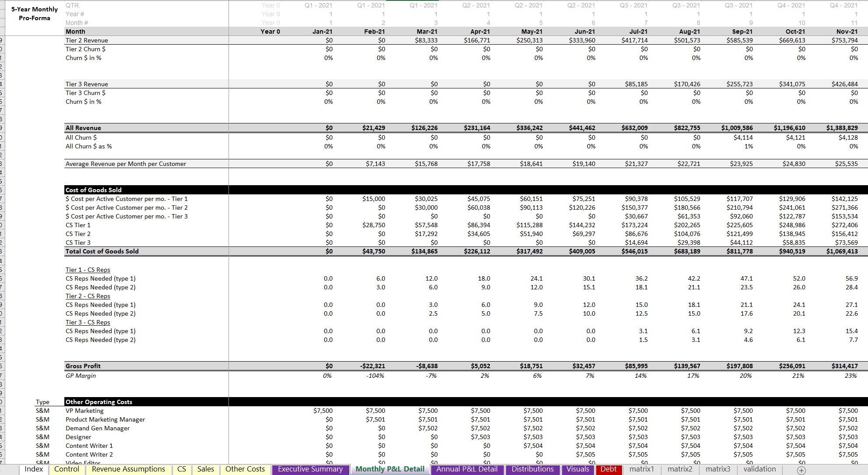Open the Control sheet tab
The height and width of the screenshot is (475, 868).
pos(67,469)
